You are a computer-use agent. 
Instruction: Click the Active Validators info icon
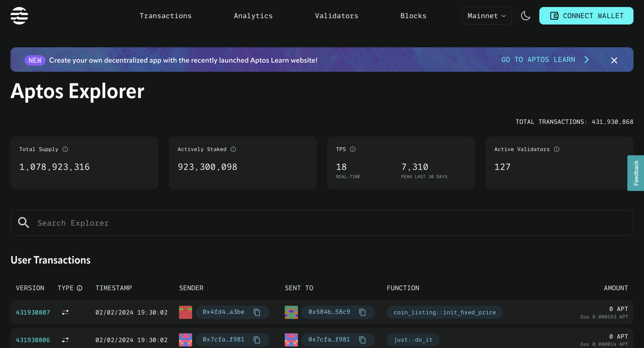click(x=556, y=149)
